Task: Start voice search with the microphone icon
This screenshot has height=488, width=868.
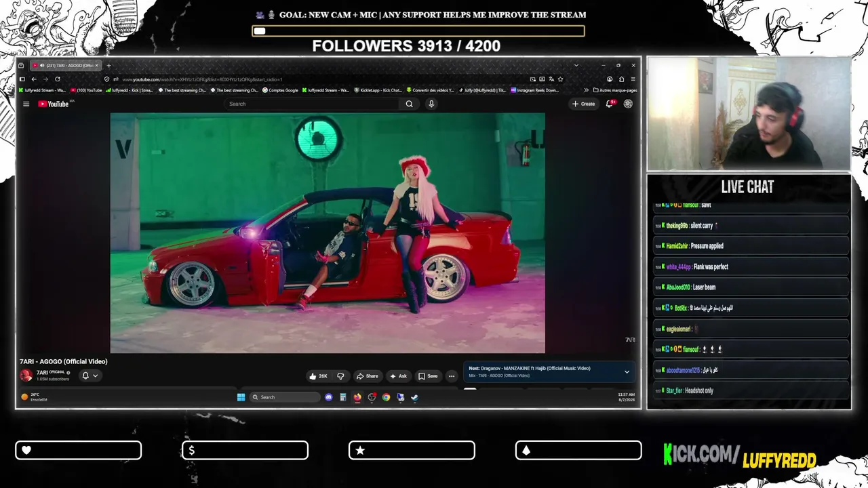Action: point(431,104)
